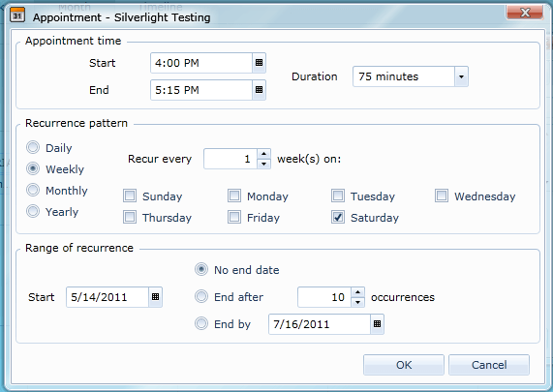This screenshot has width=553, height=392.
Task: Confirm with the OK button
Action: click(x=404, y=365)
